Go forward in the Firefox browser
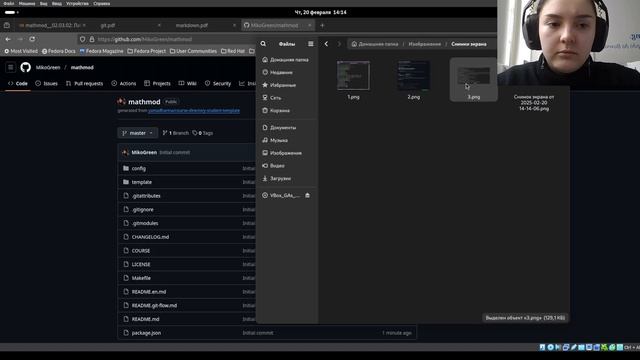 [x=20, y=39]
